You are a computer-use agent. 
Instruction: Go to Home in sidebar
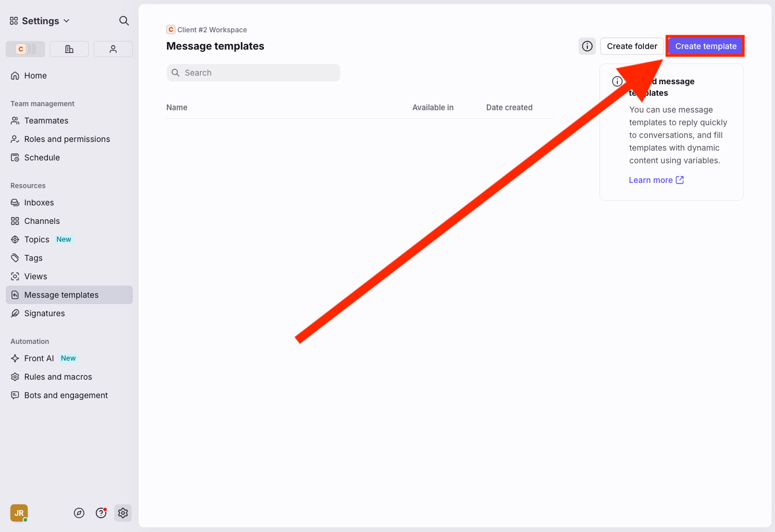(35, 76)
